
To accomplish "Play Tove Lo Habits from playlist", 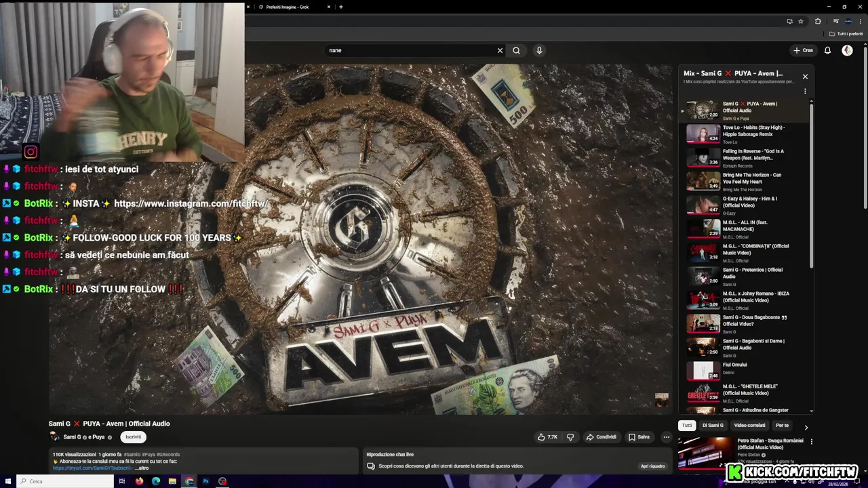I will coord(745,134).
